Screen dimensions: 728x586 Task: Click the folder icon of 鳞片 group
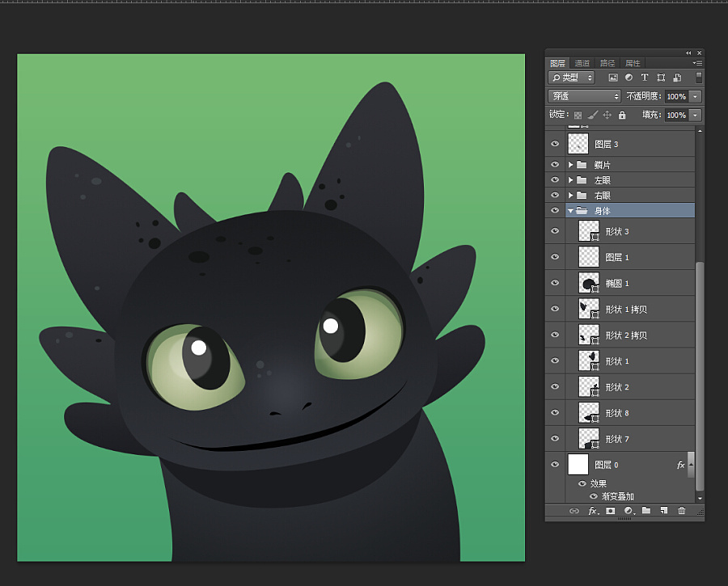click(x=582, y=164)
